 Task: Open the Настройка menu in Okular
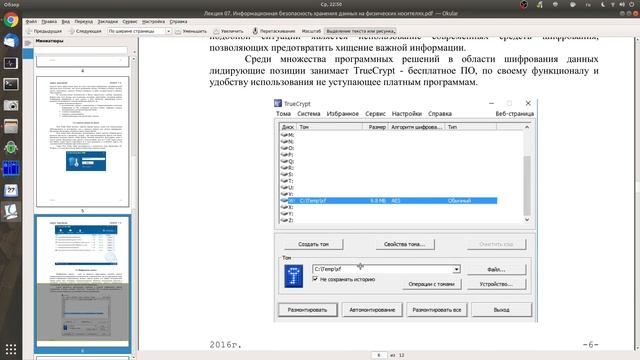153,22
